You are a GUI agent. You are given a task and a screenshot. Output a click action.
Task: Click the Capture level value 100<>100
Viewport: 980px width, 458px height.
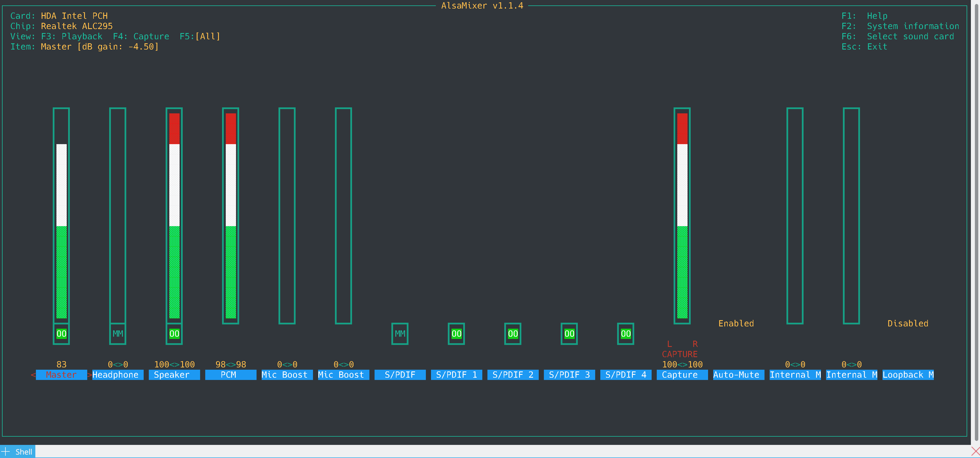(x=682, y=365)
